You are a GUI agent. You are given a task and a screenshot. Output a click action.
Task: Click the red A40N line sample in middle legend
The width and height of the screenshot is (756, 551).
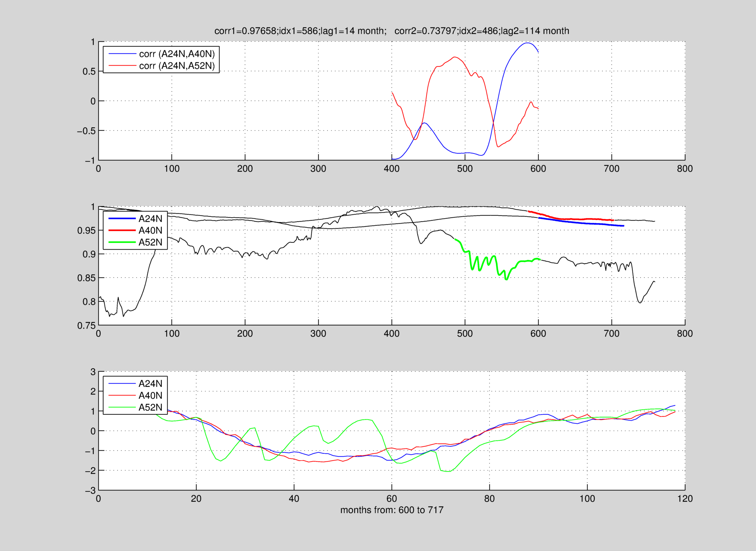pyautogui.click(x=122, y=230)
